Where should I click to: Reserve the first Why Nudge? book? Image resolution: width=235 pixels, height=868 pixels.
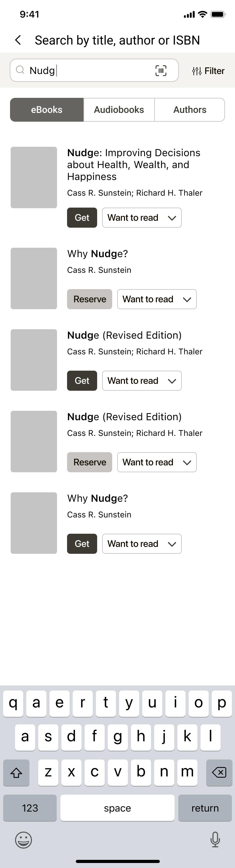90,299
